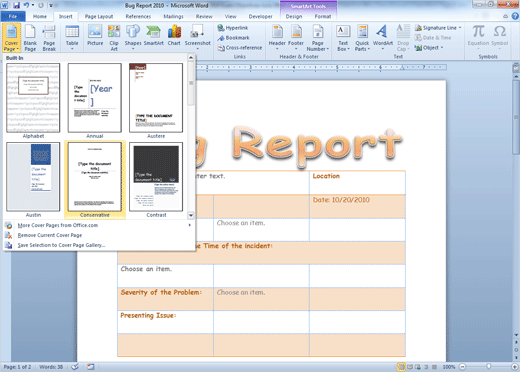Switch to the Mailings tab
This screenshot has width=520, height=372.
pos(173,16)
